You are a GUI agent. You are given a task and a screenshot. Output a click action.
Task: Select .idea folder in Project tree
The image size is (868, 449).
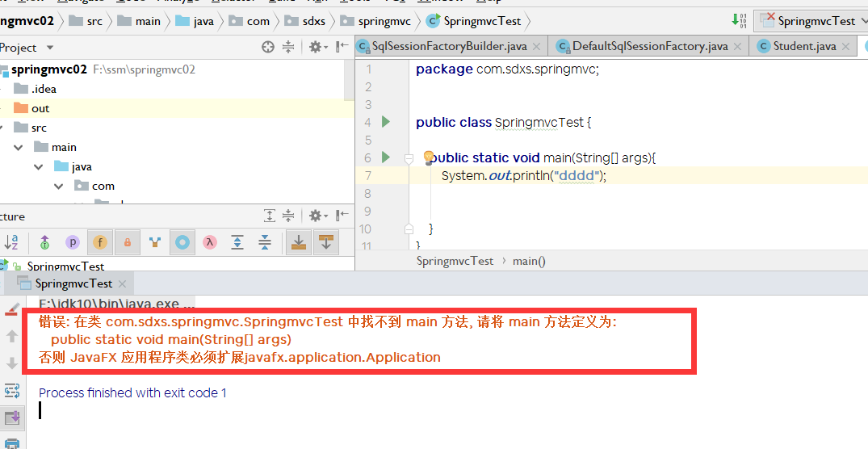pyautogui.click(x=35, y=89)
